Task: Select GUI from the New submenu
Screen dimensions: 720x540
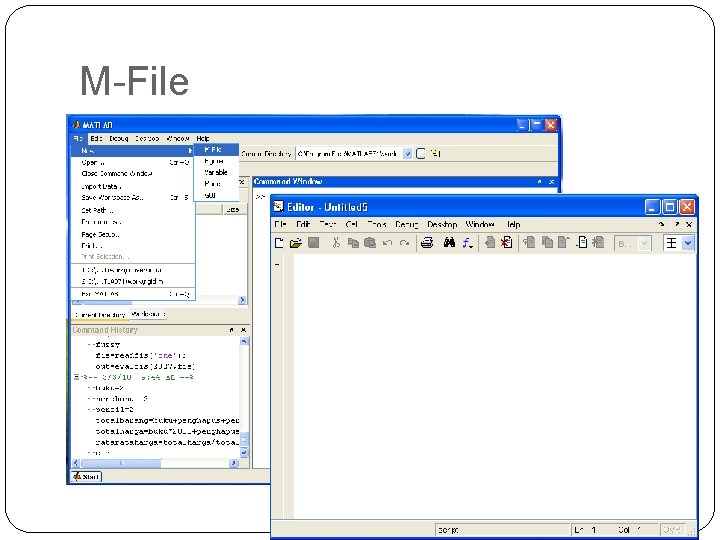Action: (216, 195)
